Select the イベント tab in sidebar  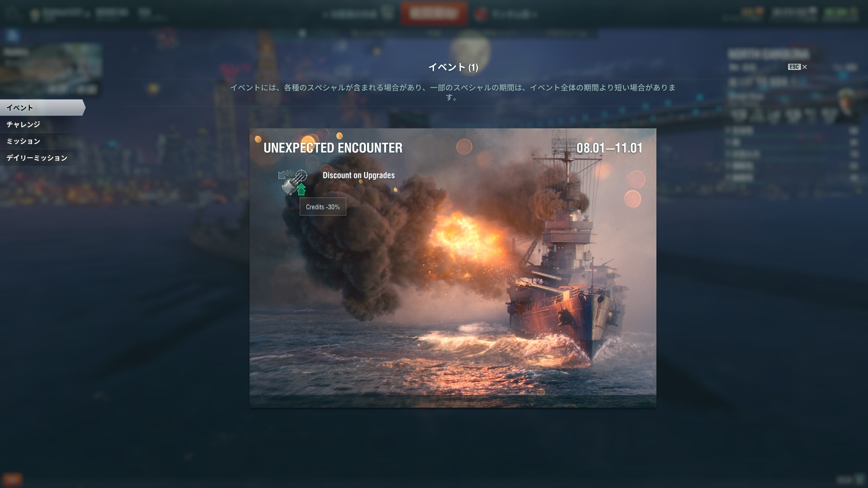pos(42,108)
